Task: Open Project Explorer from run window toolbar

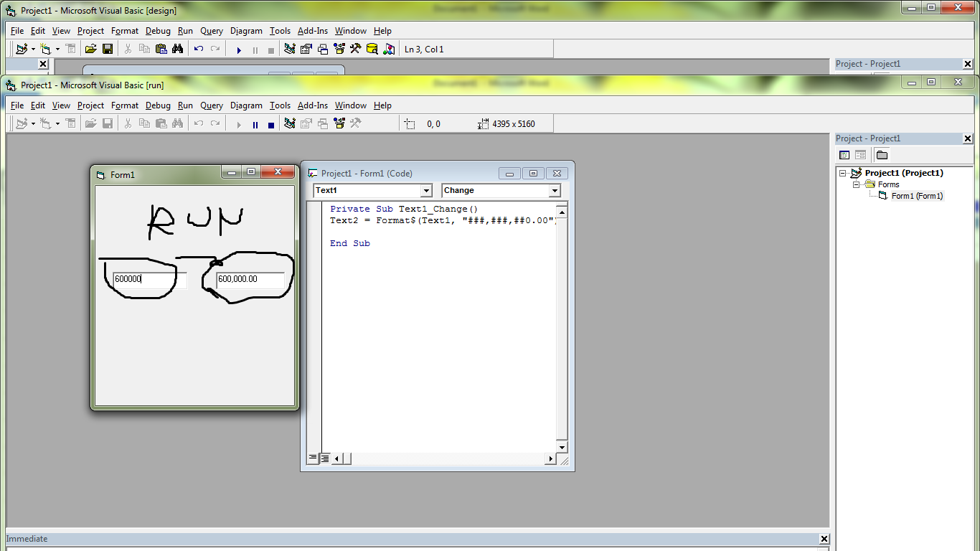Action: [290, 123]
